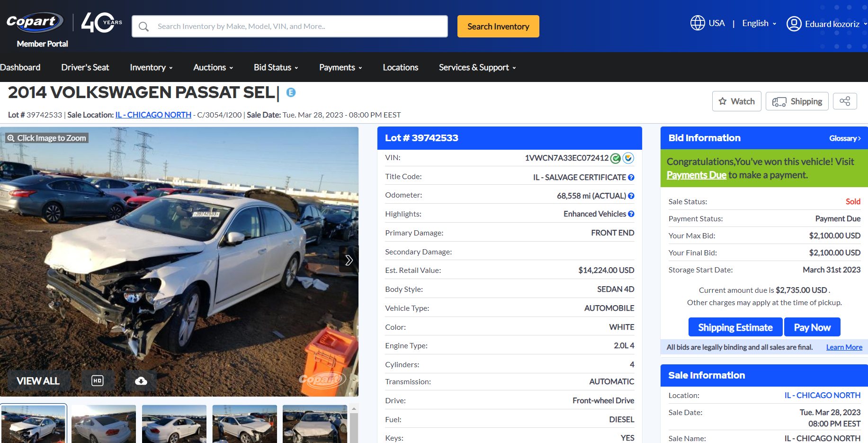This screenshot has width=868, height=443.
Task: Click the VIN 1VWCN7A33EC072412 text
Action: pyautogui.click(x=566, y=158)
